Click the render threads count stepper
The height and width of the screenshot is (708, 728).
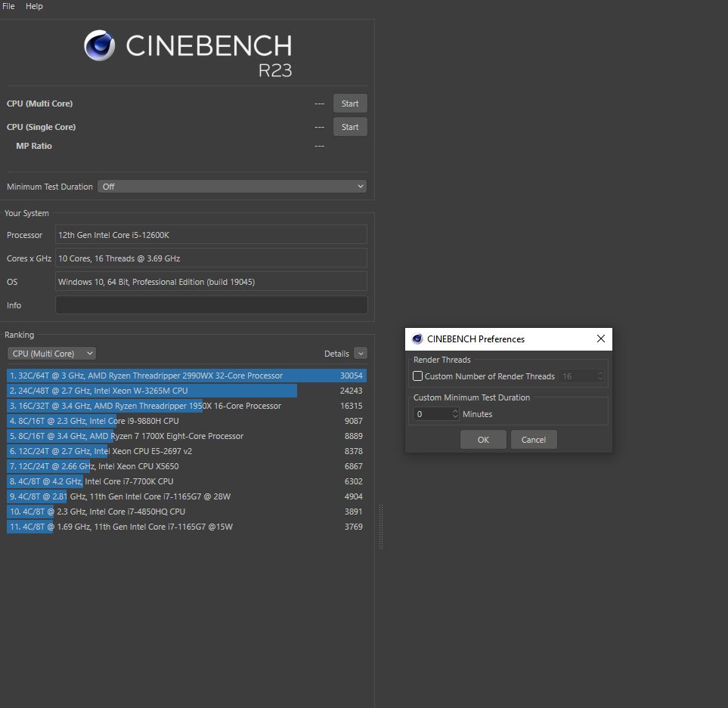tap(600, 376)
